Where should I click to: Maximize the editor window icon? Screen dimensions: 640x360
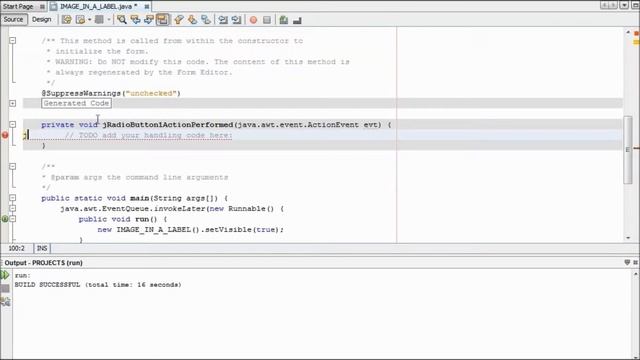(635, 5)
